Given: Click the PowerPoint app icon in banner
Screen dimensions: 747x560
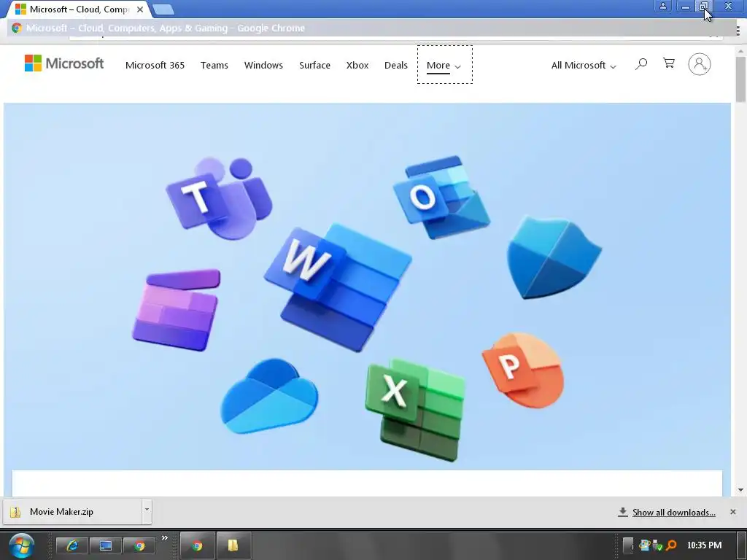Looking at the screenshot, I should coord(523,370).
